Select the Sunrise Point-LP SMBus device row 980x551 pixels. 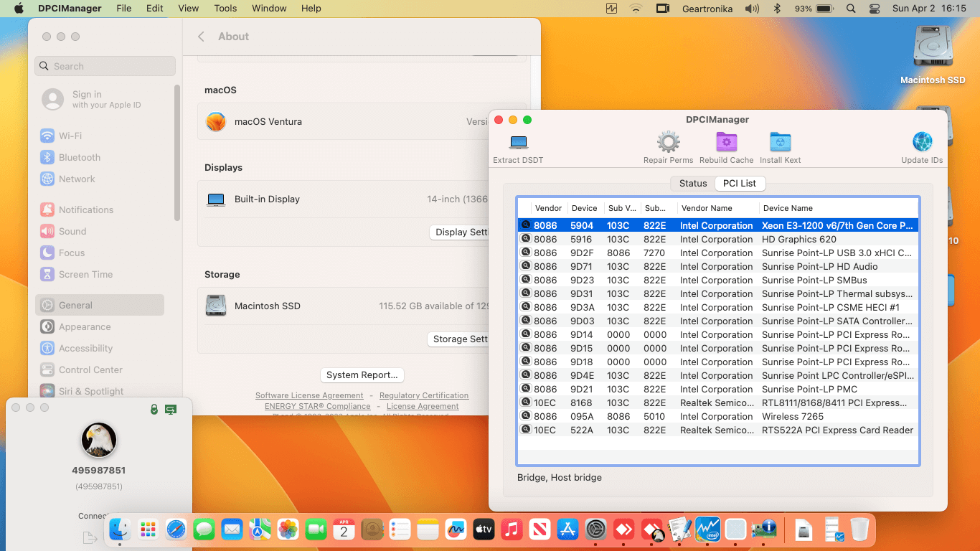pos(717,280)
